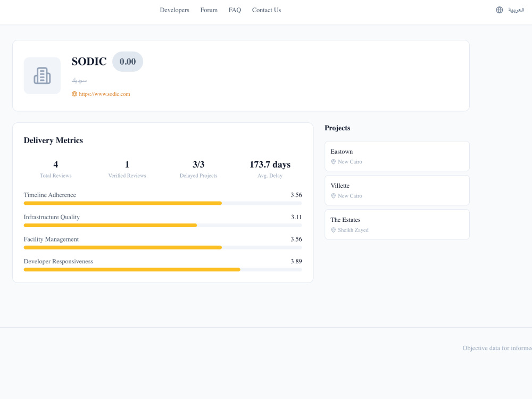The image size is (532, 399).
Task: Click the Developer Responsiveness label
Action: [x=59, y=262]
